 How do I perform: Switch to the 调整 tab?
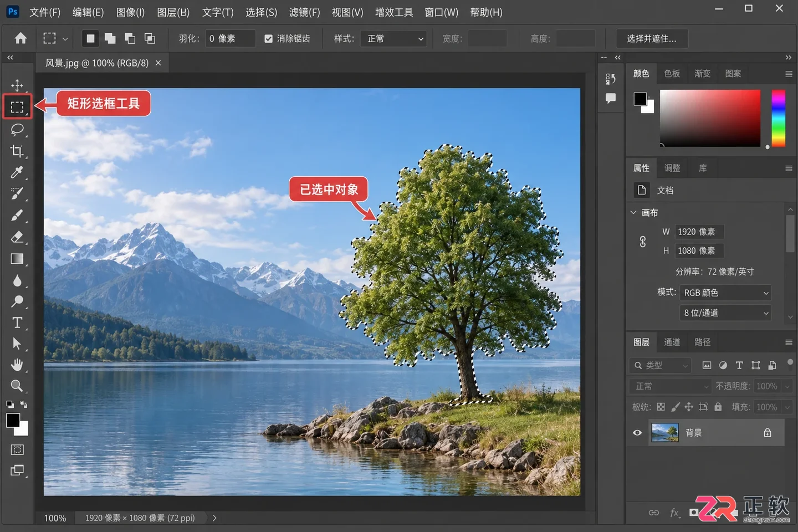point(672,168)
